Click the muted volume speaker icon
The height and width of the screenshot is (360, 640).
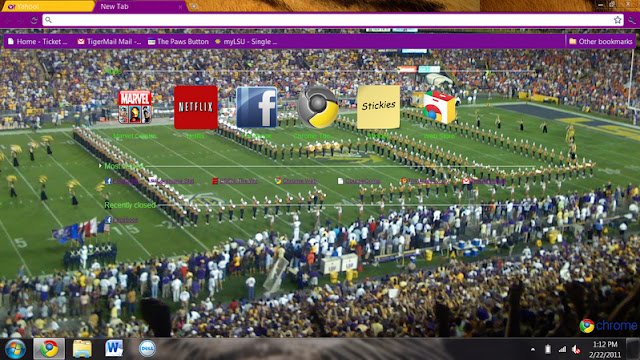tap(576, 349)
